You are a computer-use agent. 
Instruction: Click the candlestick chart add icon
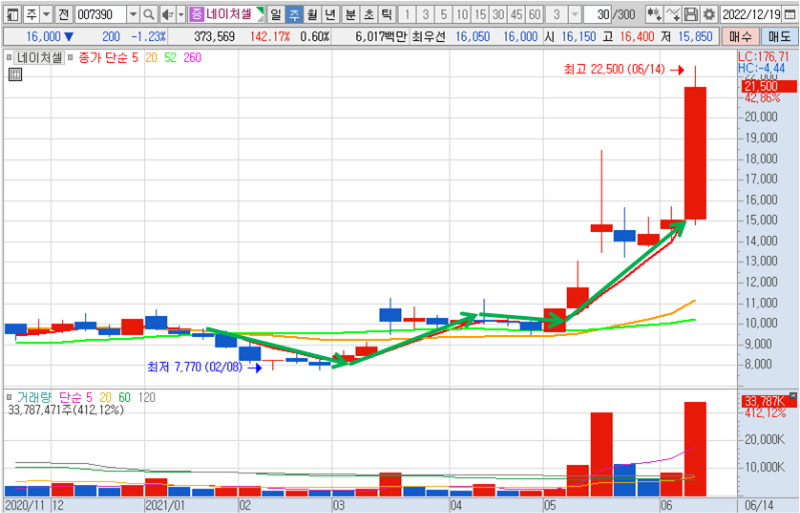pos(654,14)
